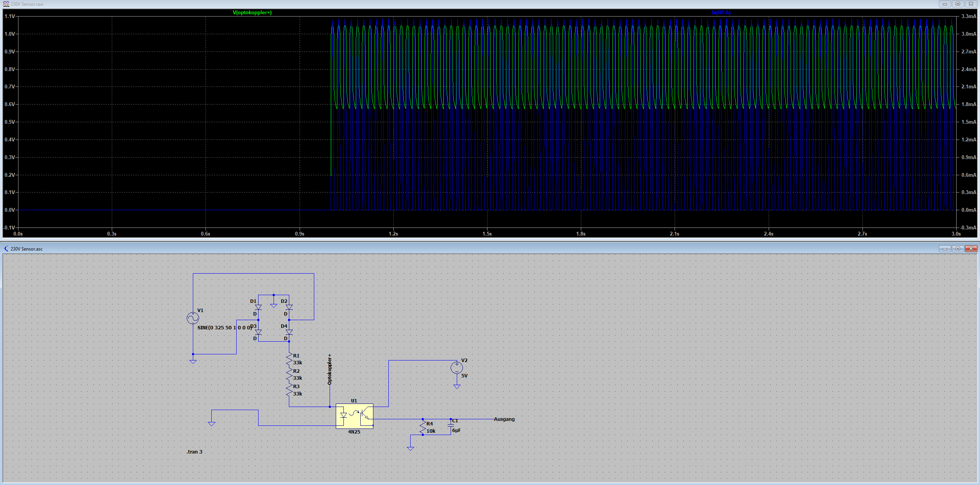Select diode D3 symbol in schematic
Image resolution: width=980 pixels, height=485 pixels.
258,332
